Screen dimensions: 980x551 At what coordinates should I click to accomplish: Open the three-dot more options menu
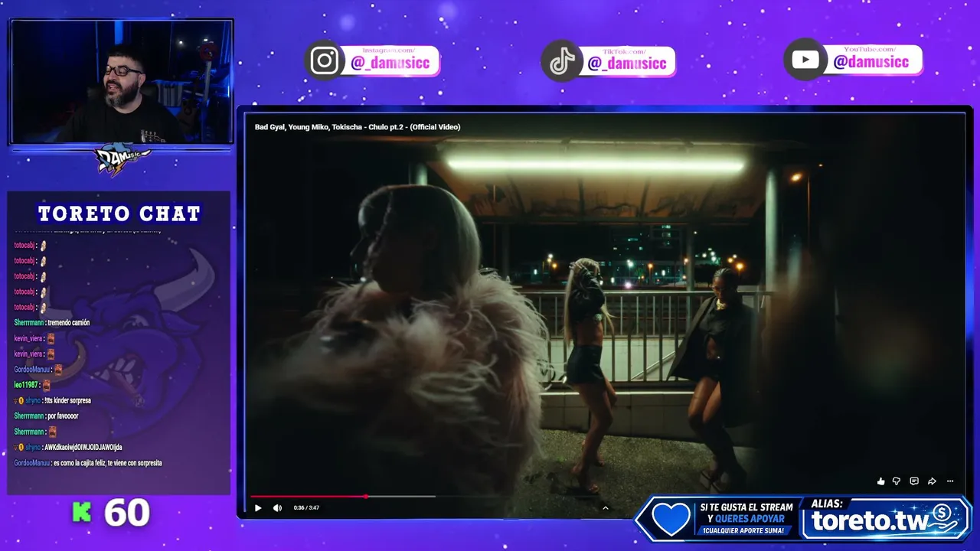click(x=950, y=481)
